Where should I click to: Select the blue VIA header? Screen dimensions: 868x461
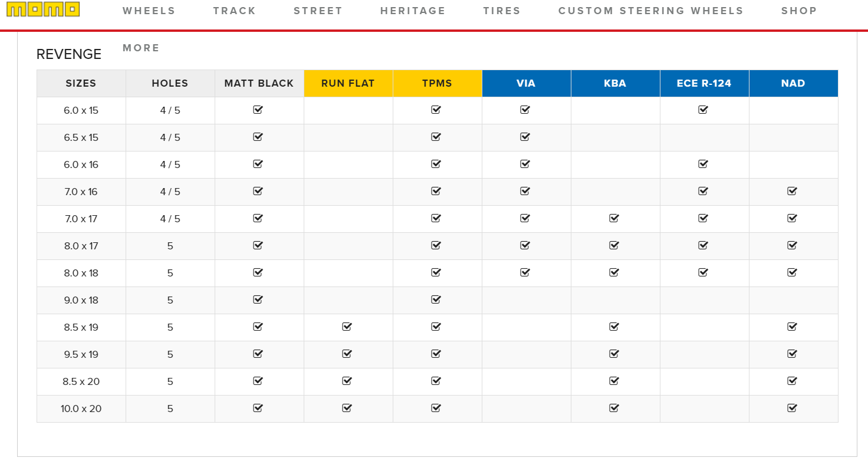click(527, 83)
